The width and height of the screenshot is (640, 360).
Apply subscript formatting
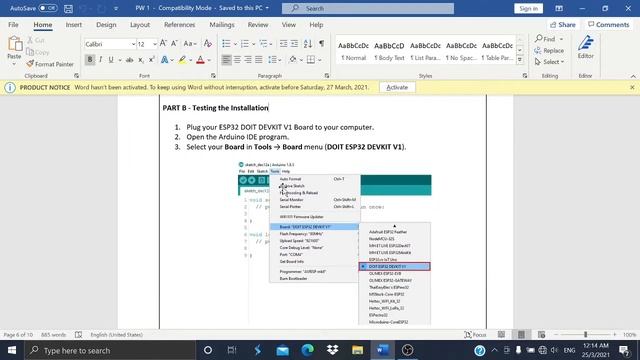141,60
